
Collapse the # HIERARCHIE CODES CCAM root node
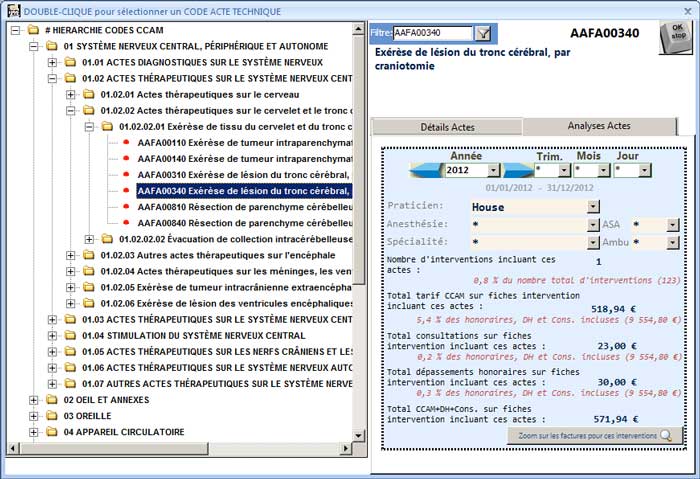[15, 30]
